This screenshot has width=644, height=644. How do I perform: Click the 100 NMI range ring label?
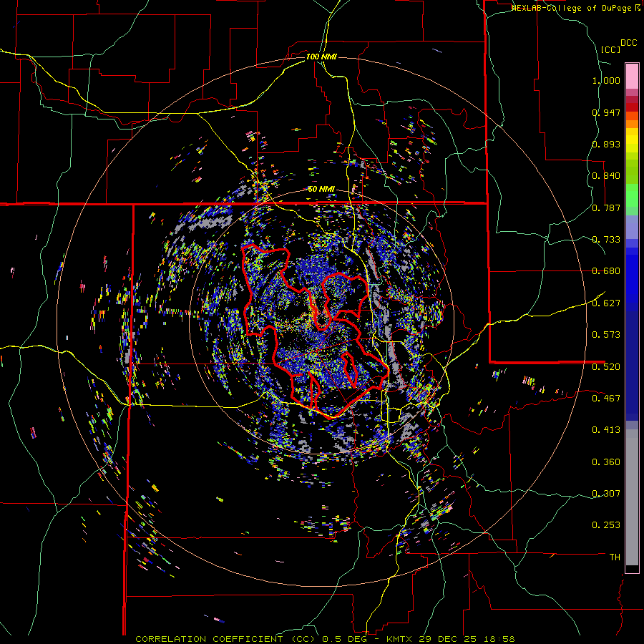tap(321, 57)
